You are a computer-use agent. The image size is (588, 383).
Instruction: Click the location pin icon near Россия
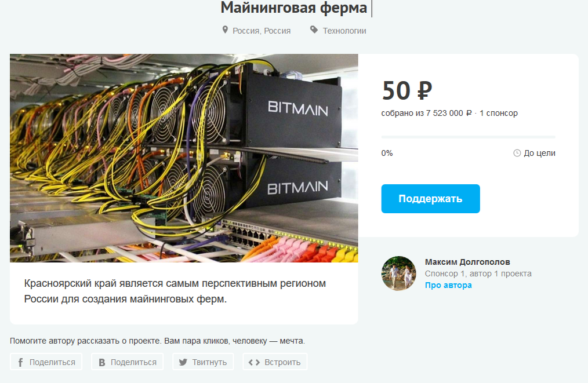click(225, 30)
